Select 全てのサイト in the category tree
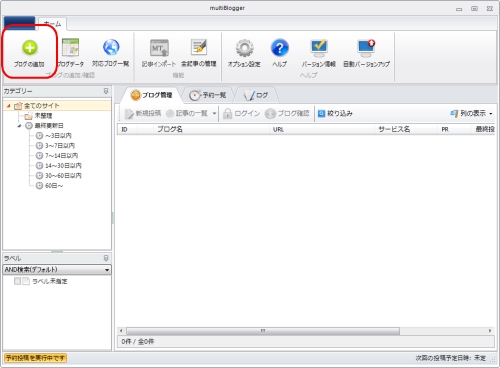 click(x=42, y=106)
